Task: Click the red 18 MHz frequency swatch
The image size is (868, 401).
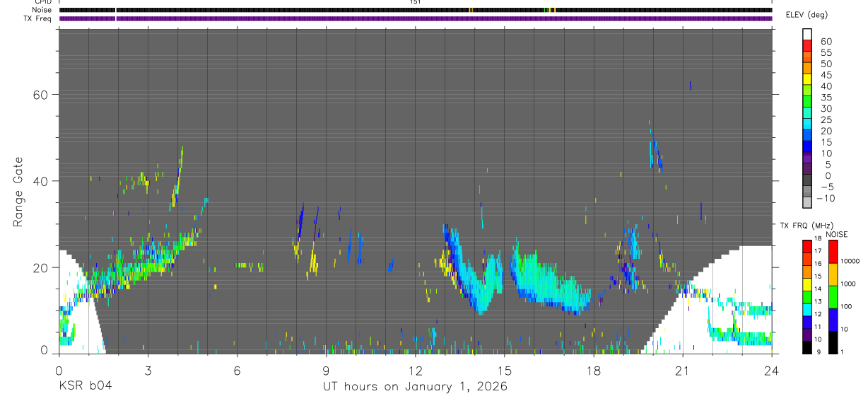Action: [807, 246]
